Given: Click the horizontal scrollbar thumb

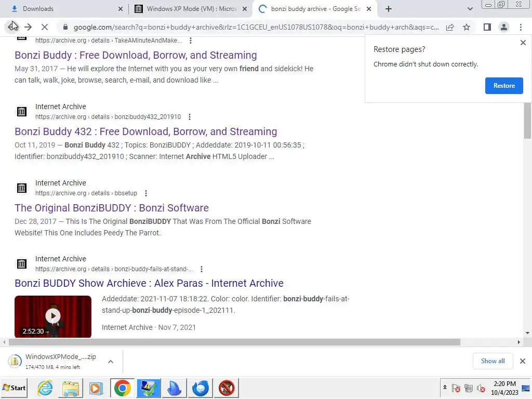Looking at the screenshot, I should coord(234,342).
